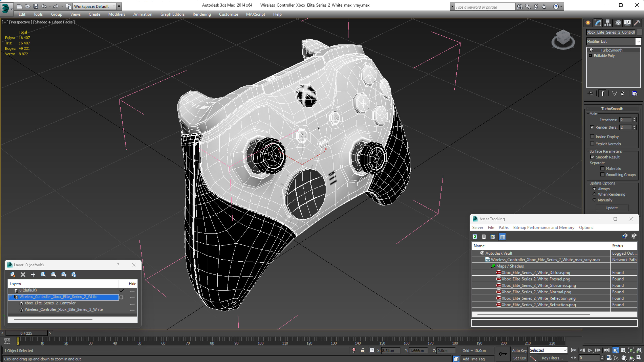
Task: Open the Display command panel tab
Action: coord(627,23)
